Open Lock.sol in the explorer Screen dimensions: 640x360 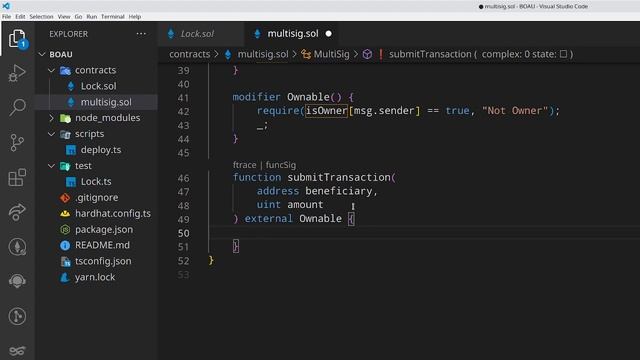pos(98,86)
